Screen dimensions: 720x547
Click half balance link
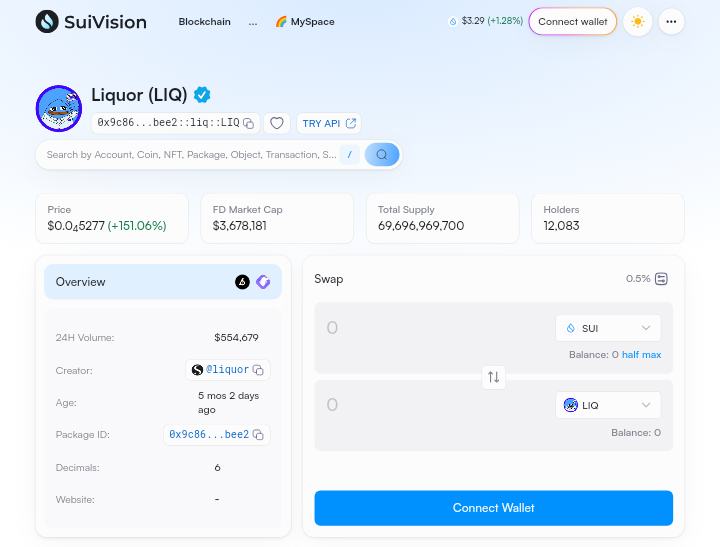[630, 355]
